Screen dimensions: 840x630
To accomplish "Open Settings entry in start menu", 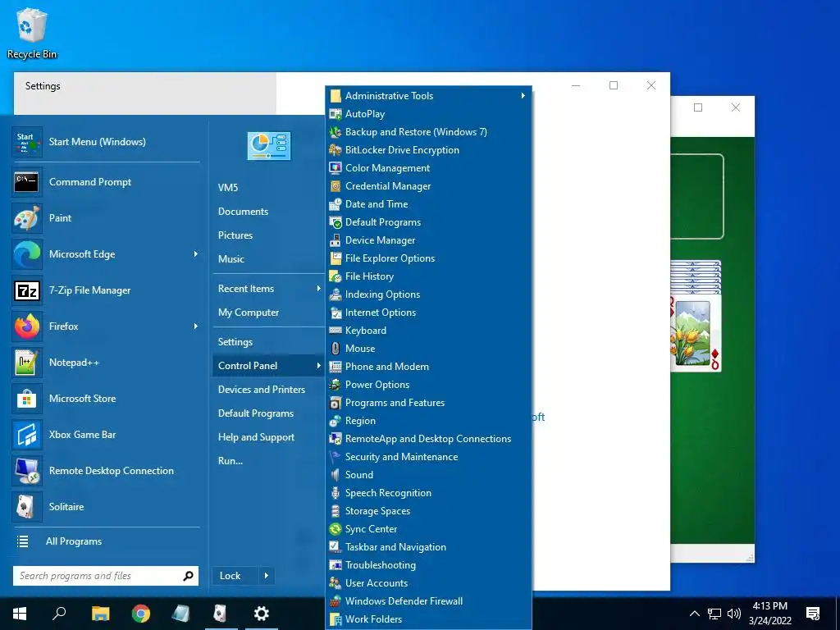I will 235,342.
